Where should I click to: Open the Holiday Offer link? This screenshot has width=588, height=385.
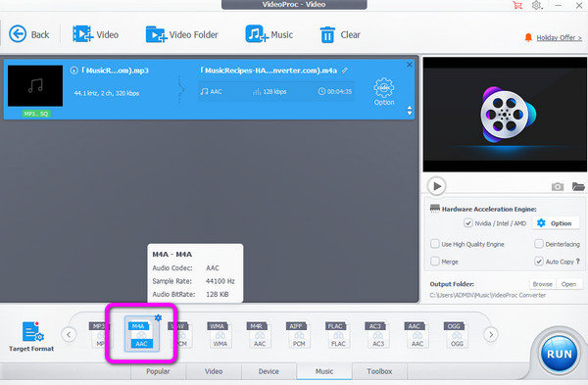click(559, 37)
